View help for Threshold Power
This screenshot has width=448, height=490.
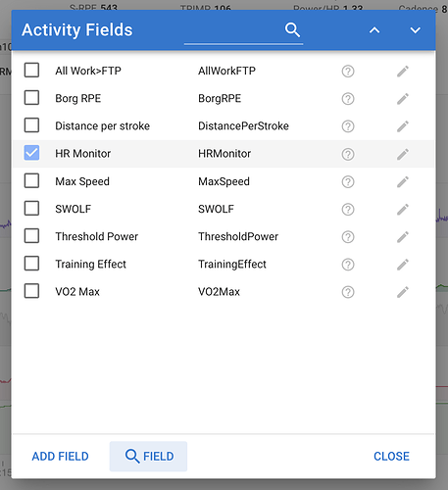coord(348,237)
